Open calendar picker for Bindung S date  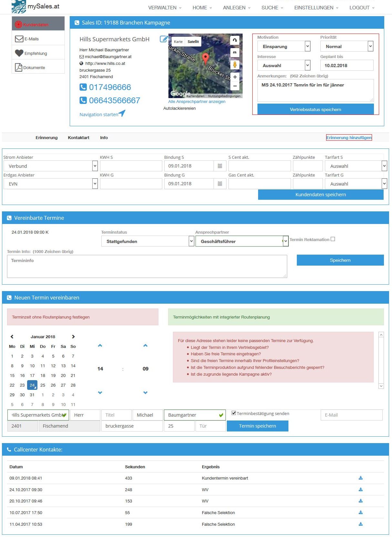point(220,166)
